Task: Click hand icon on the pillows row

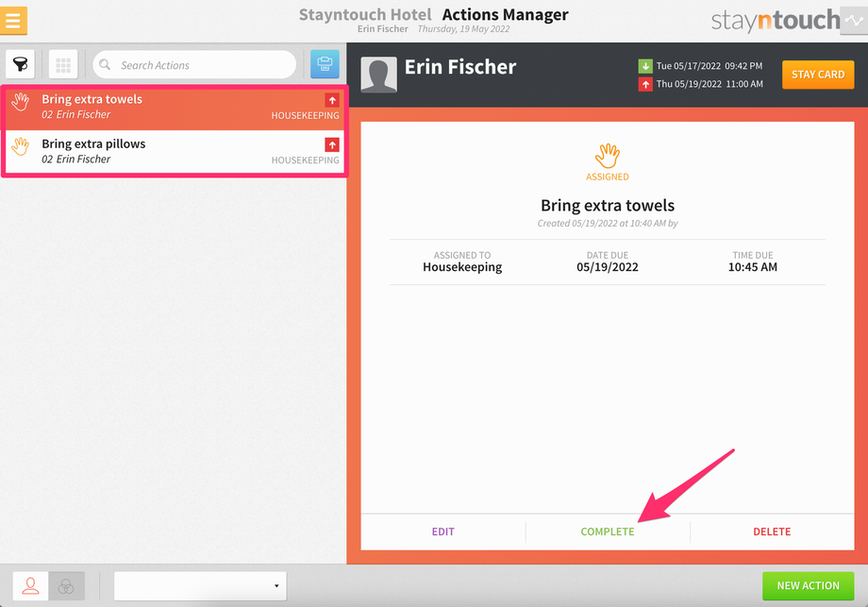Action: [21, 146]
